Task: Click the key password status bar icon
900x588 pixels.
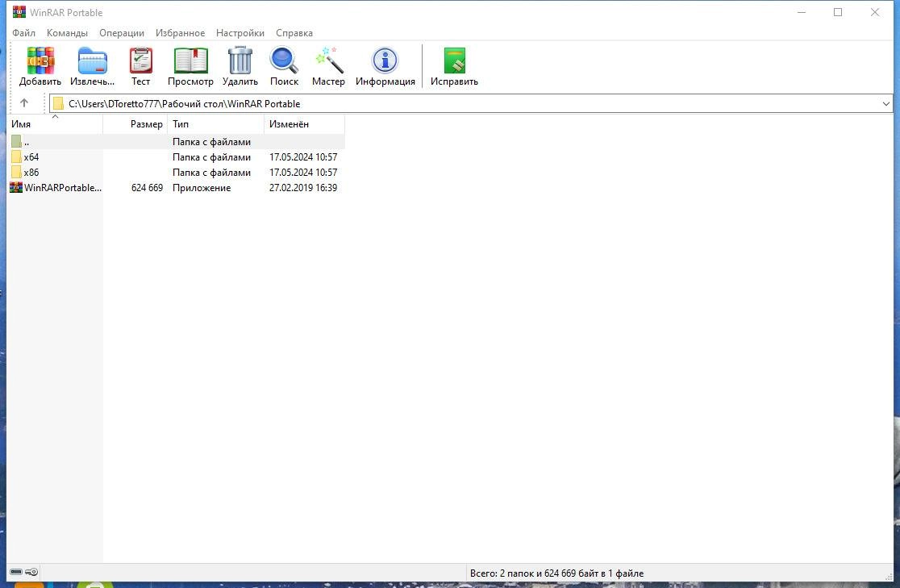Action: [31, 572]
